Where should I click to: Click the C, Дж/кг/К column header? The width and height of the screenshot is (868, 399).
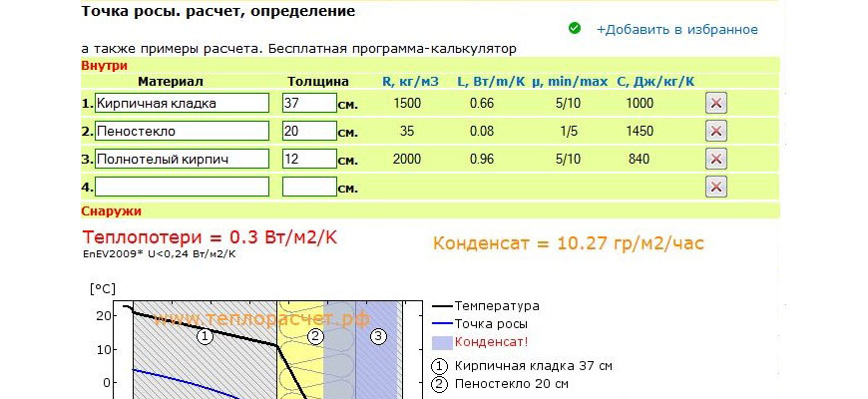655,81
